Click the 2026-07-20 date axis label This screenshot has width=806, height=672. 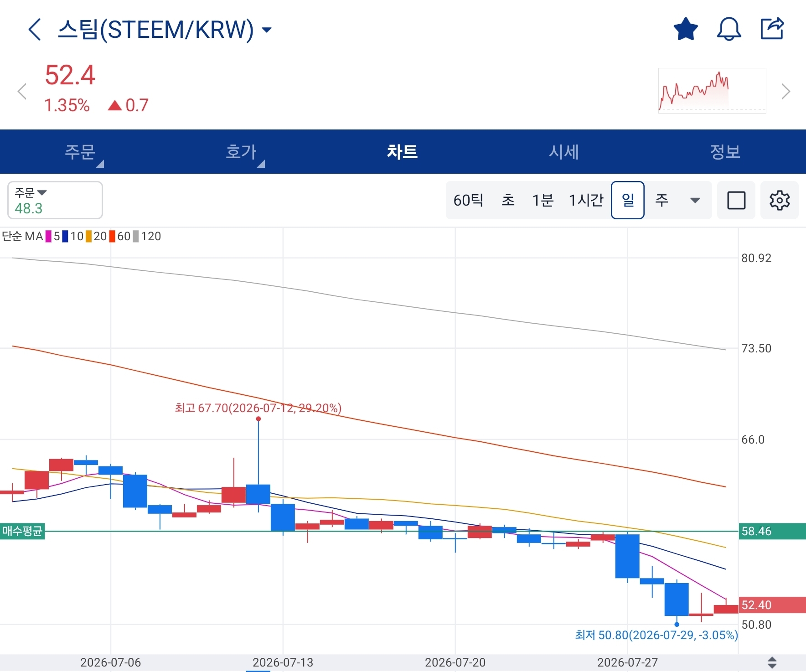(x=455, y=662)
